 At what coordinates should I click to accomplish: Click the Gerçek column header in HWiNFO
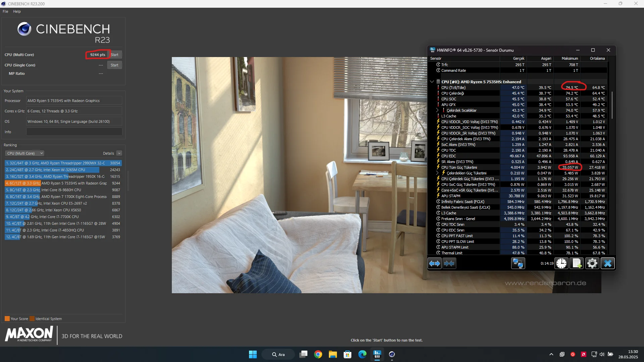(513, 58)
